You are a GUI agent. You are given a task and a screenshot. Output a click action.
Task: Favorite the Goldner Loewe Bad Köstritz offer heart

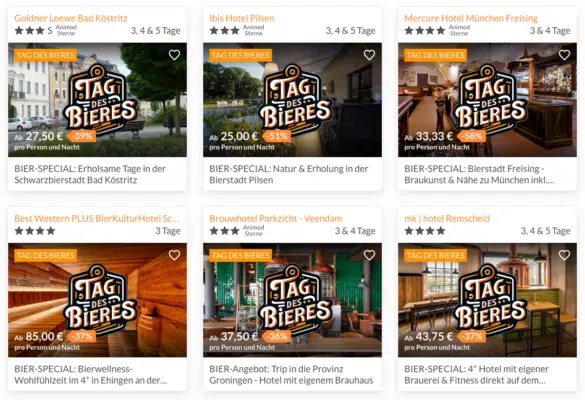click(x=174, y=55)
